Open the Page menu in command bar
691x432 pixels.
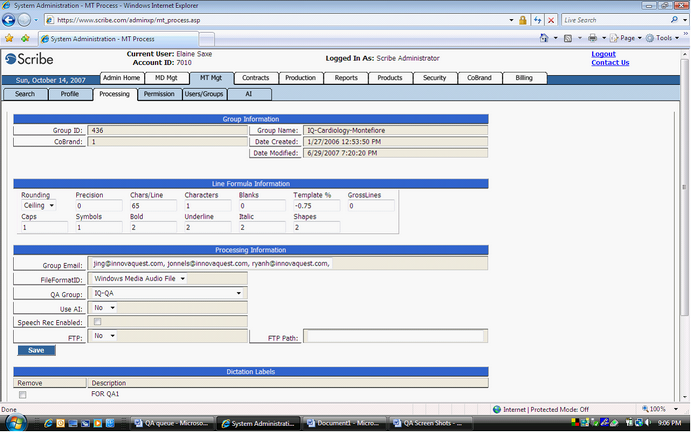tap(626, 38)
